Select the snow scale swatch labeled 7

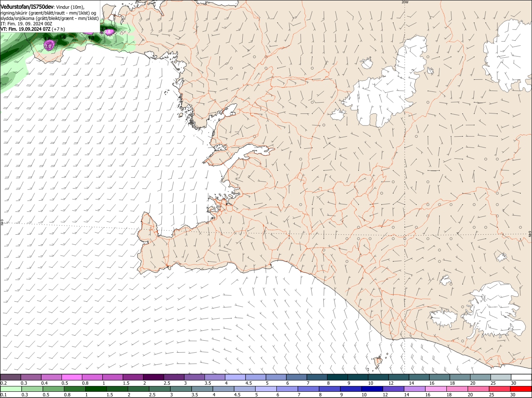coord(317,377)
